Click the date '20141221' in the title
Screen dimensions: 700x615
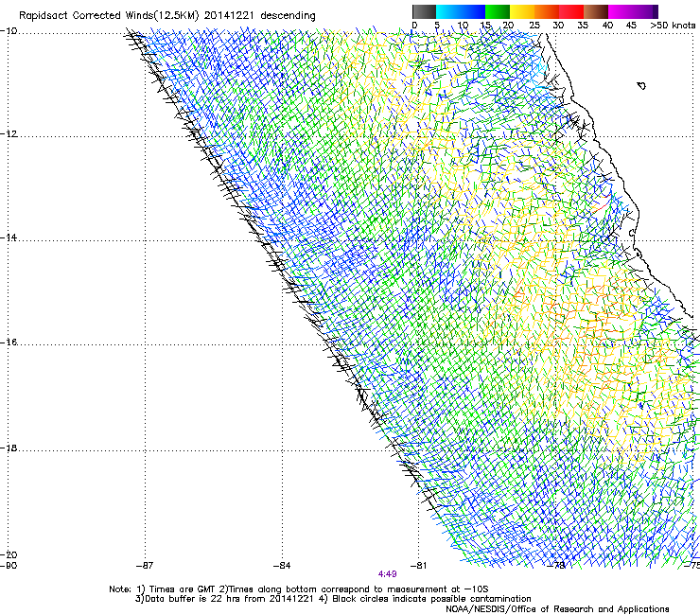[229, 16]
